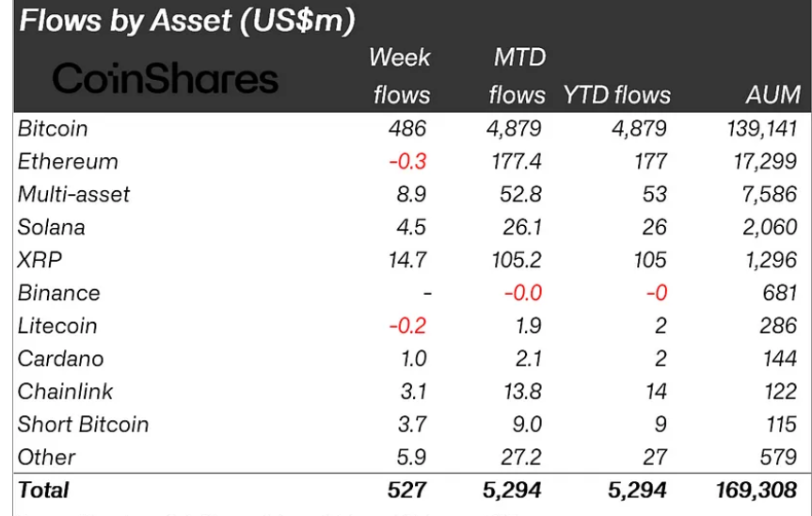This screenshot has width=812, height=516.
Task: Select the Litecoin row label
Action: click(57, 326)
